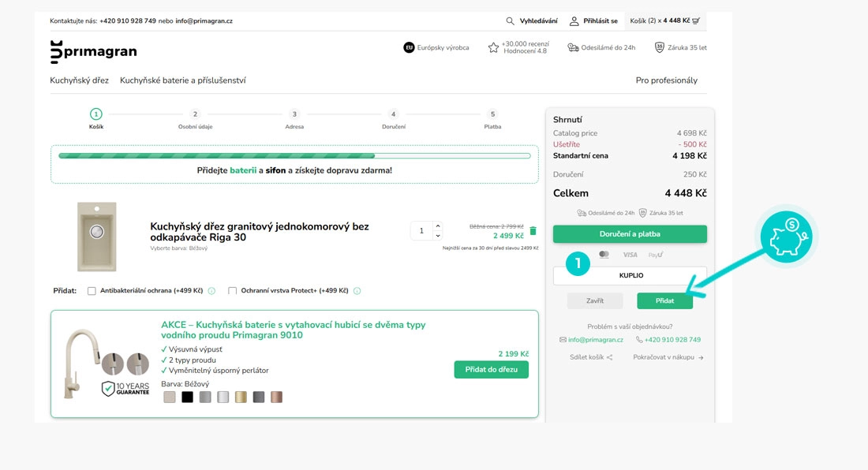Image resolution: width=868 pixels, height=470 pixels.
Task: Select copper faucet color swatch
Action: point(276,397)
